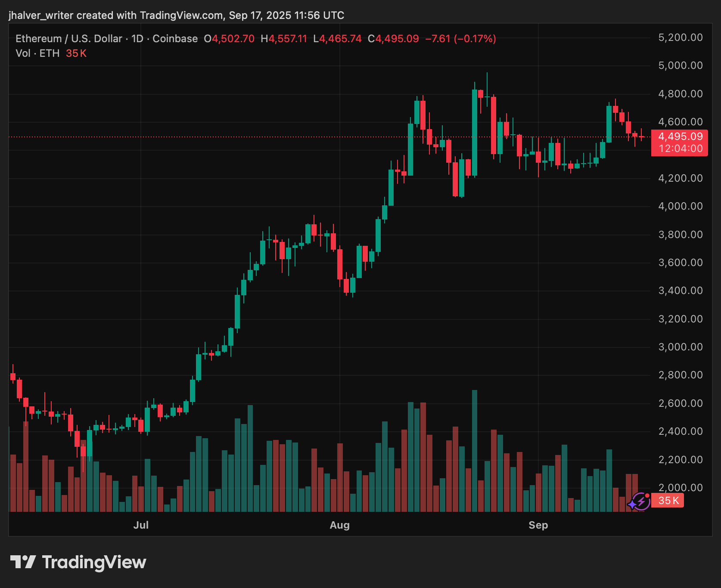The height and width of the screenshot is (588, 721).
Task: Click the red last-price label showing 4,495.09
Action: (680, 136)
